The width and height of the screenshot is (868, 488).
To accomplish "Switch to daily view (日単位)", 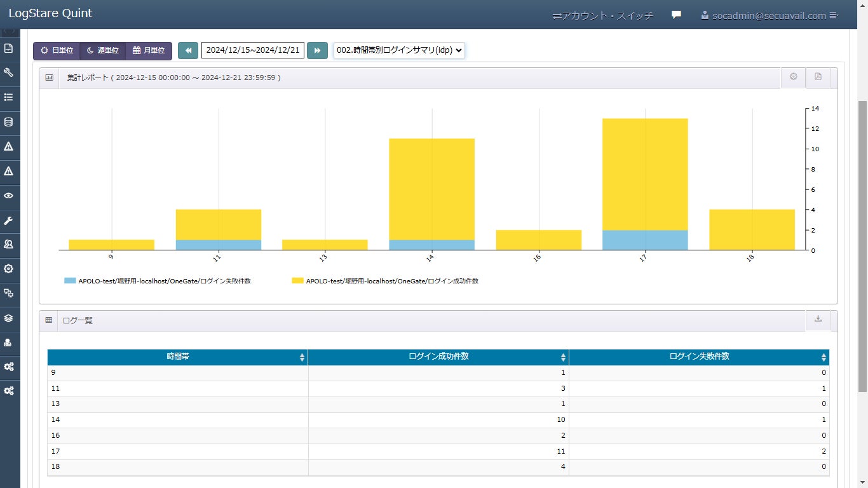I will (x=57, y=51).
